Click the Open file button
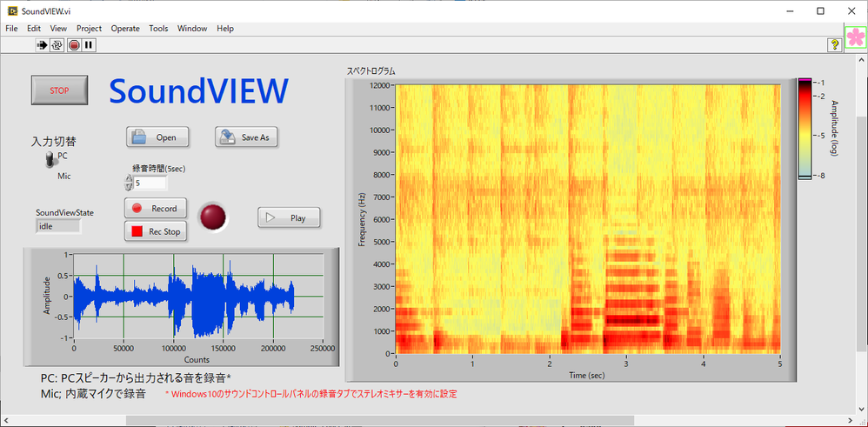868x427 pixels. pos(157,137)
